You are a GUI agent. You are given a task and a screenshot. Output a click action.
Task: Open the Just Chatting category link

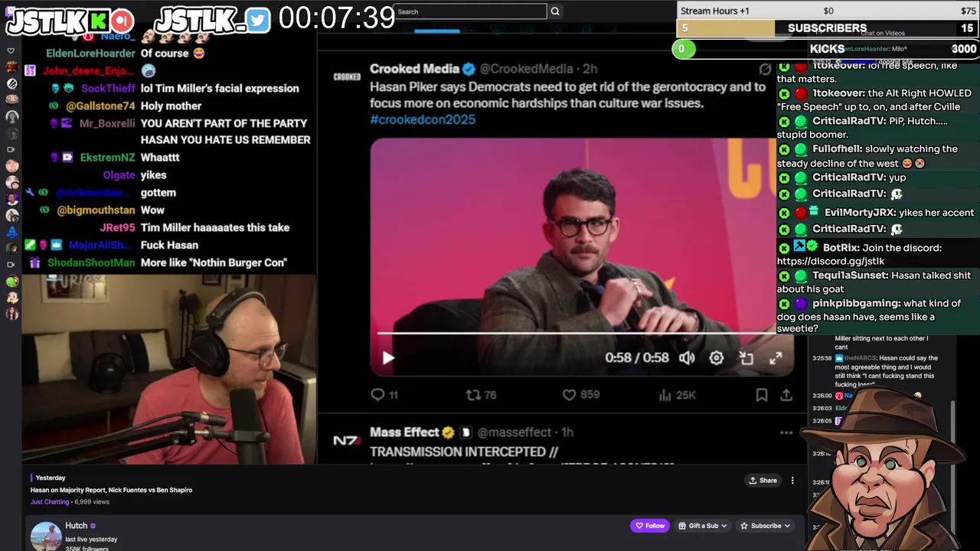[x=50, y=502]
